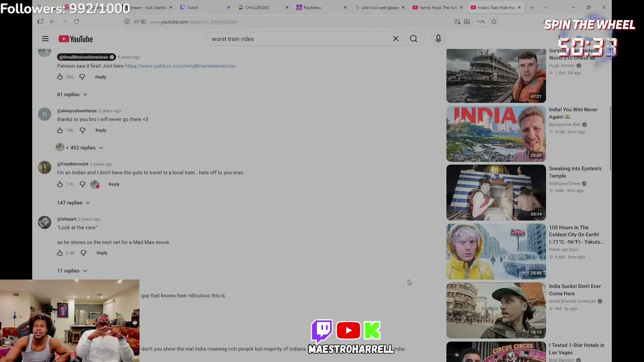
Task: Switch to the Family Feud tab
Action: coord(437,8)
